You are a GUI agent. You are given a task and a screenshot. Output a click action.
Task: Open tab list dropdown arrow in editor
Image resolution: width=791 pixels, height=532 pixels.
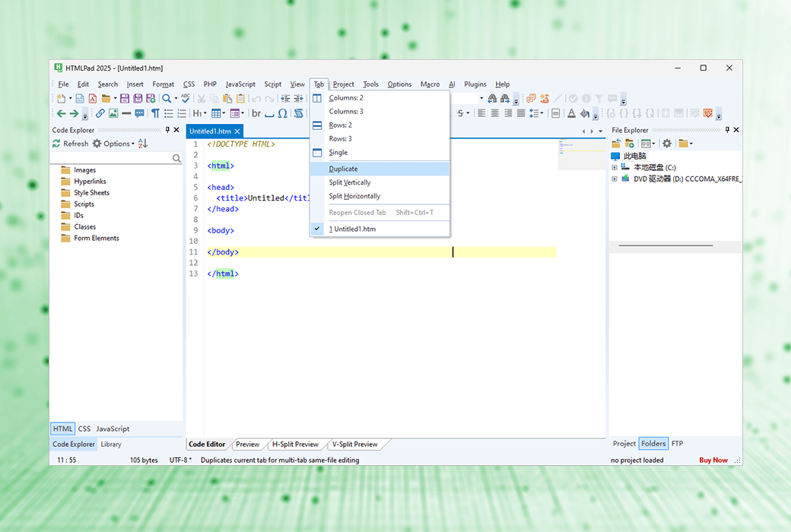pos(600,131)
